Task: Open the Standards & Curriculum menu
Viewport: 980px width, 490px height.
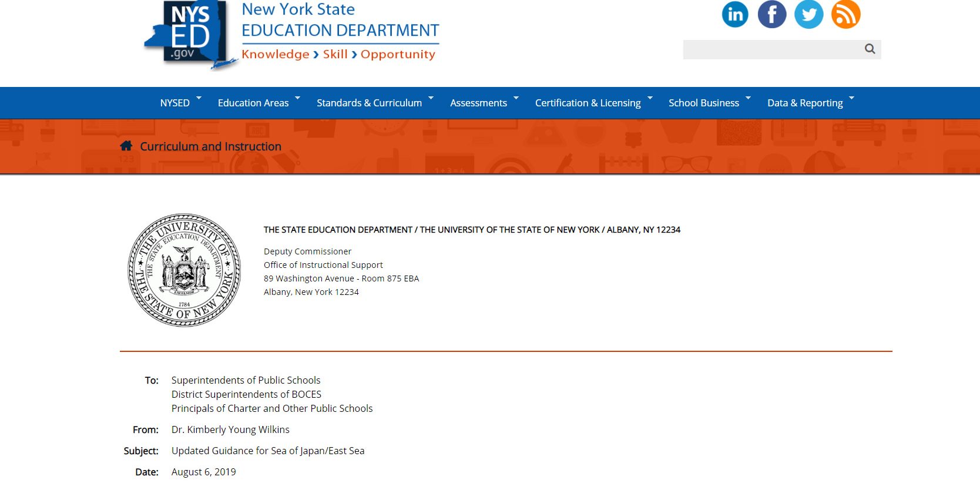Action: [x=369, y=103]
